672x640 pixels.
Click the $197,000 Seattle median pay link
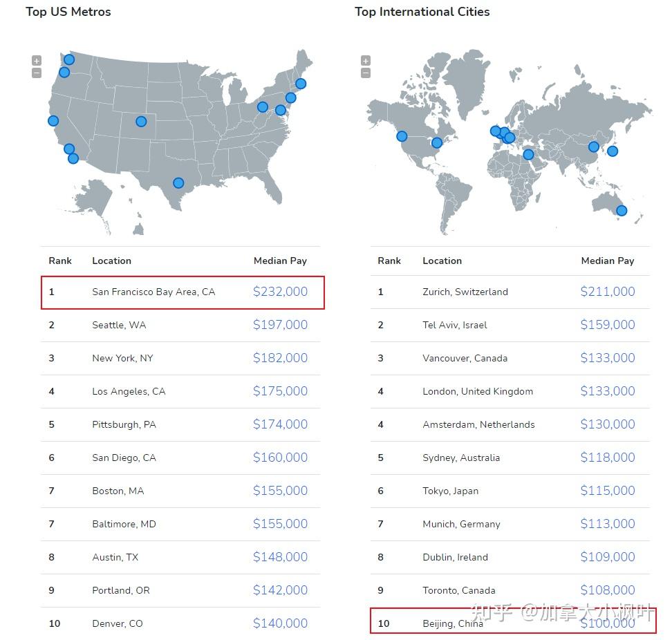[x=280, y=325]
